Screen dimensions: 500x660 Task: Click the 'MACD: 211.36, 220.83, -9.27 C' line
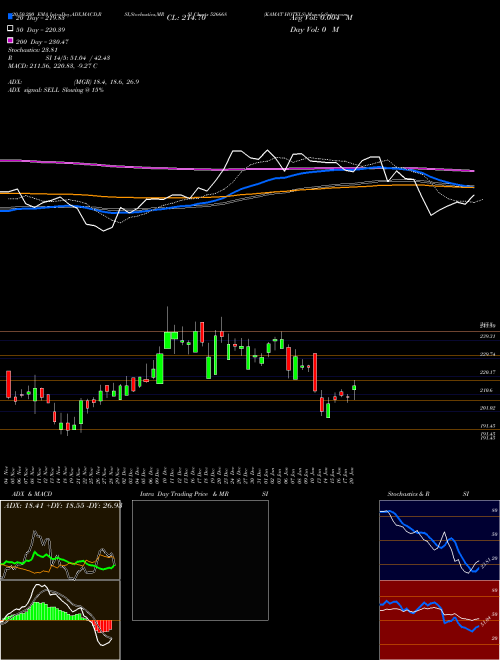(53, 66)
